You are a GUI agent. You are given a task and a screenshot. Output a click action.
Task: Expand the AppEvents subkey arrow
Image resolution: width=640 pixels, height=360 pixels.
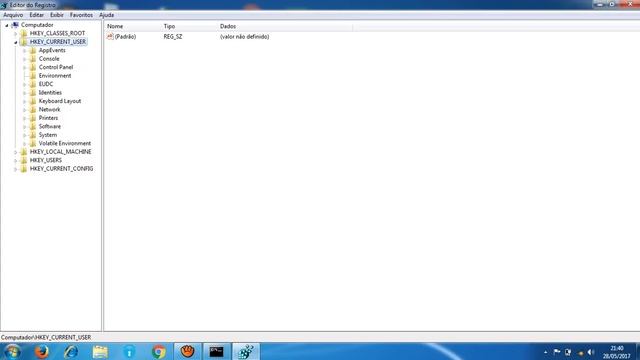(24, 51)
